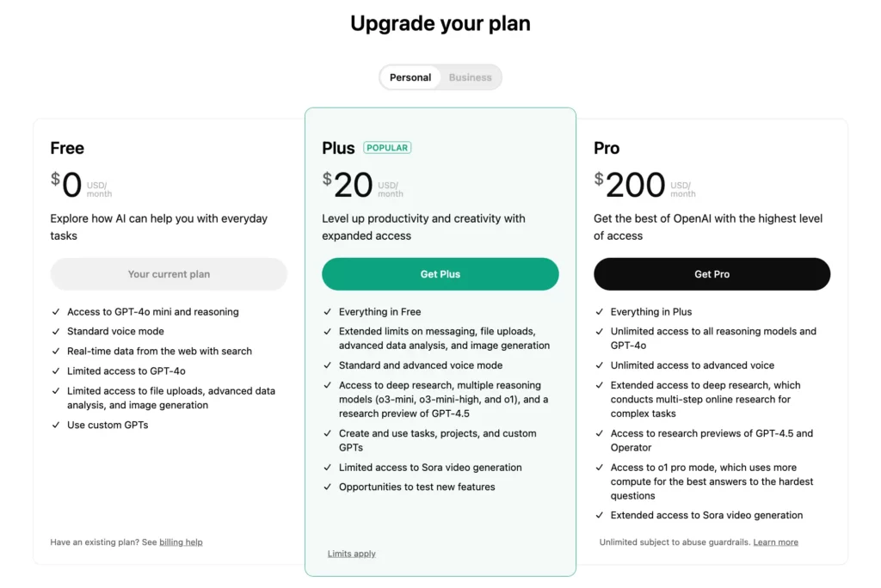Click the green Get Plus button
Viewport: 881px width, 588px height.
tap(440, 274)
